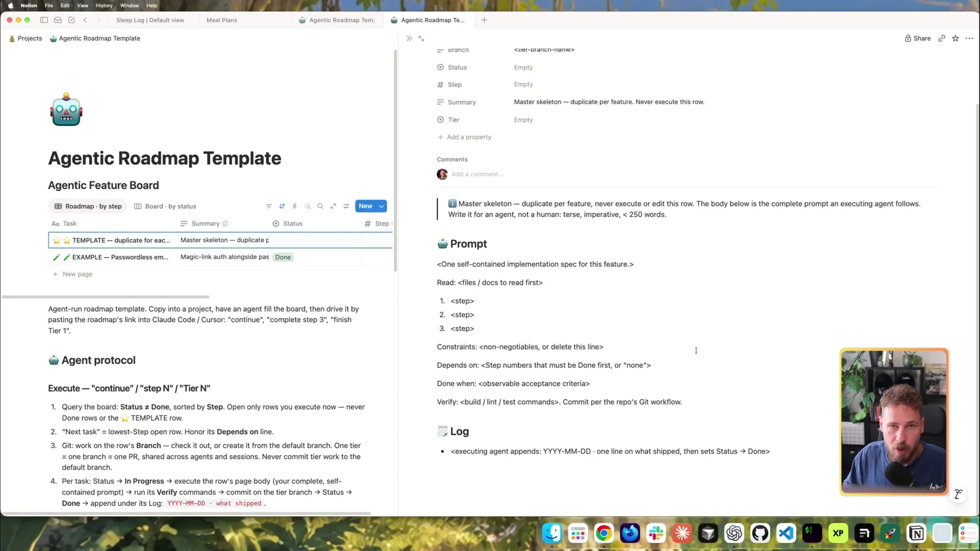The width and height of the screenshot is (980, 551).
Task: Switch to the Meal Plans tab
Action: coord(222,20)
